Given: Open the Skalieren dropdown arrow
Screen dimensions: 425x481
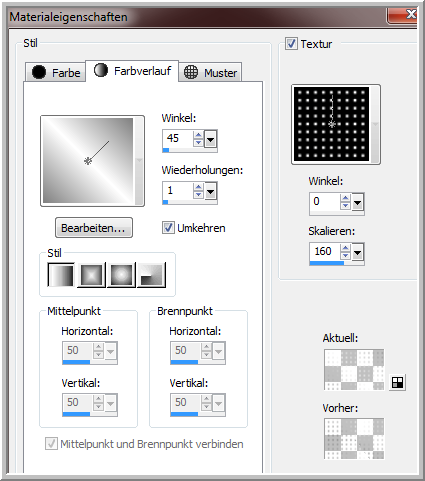Looking at the screenshot, I should click(357, 252).
